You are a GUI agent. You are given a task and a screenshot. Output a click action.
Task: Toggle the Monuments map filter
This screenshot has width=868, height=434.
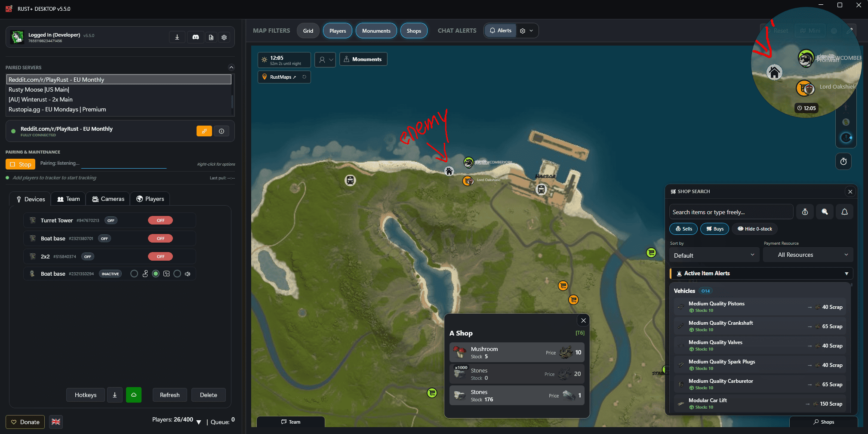376,31
